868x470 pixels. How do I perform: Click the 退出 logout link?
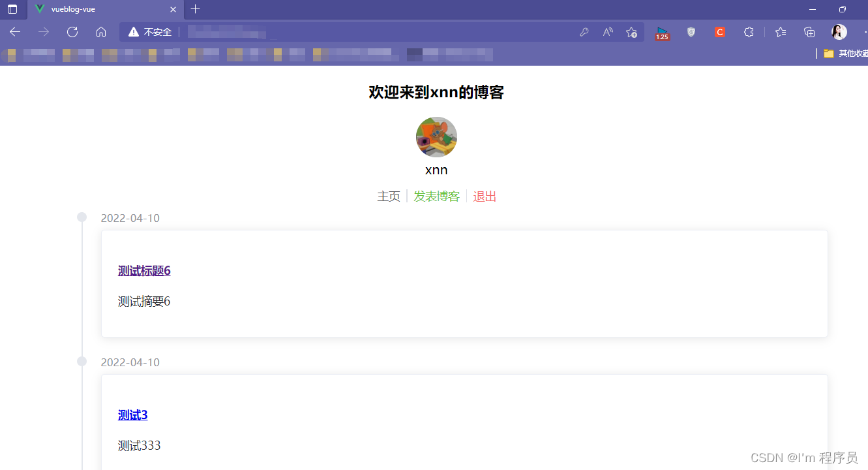[x=485, y=196]
